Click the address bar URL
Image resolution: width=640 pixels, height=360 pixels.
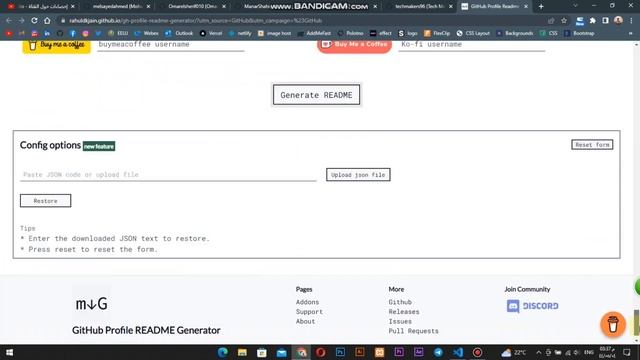tap(196, 20)
